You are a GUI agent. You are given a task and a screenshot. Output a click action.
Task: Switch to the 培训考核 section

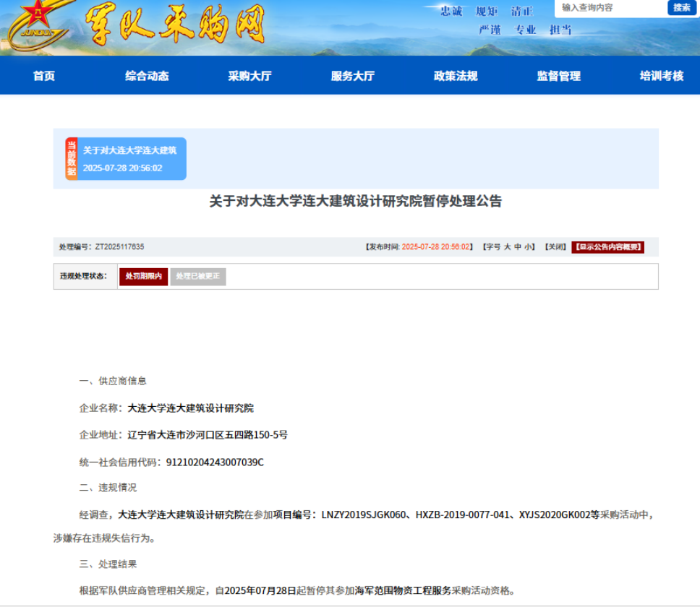662,76
